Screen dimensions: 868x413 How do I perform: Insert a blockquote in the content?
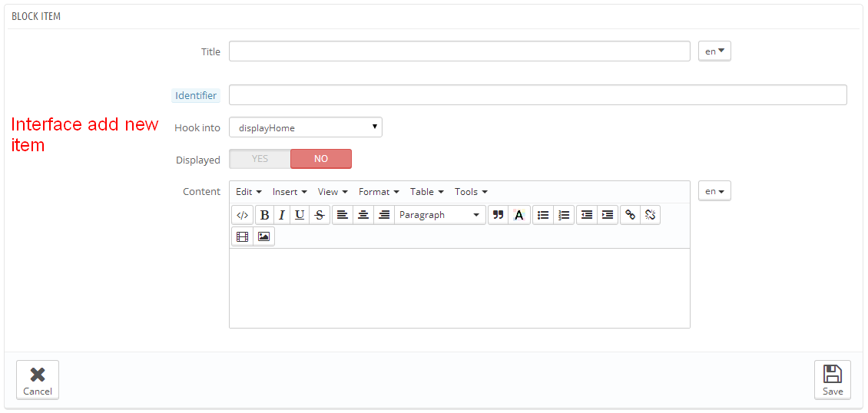[498, 215]
